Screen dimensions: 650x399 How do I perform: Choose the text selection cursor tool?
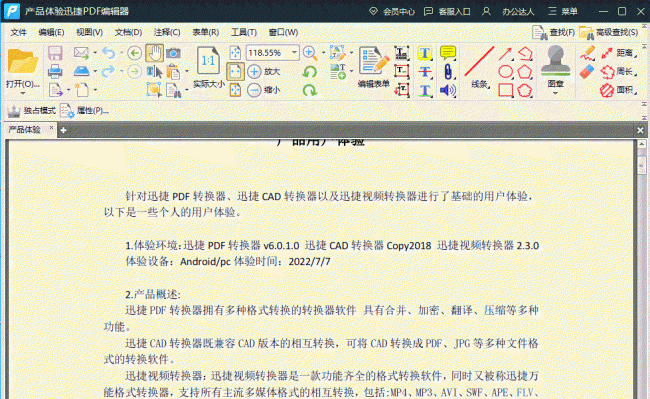pyautogui.click(x=154, y=72)
